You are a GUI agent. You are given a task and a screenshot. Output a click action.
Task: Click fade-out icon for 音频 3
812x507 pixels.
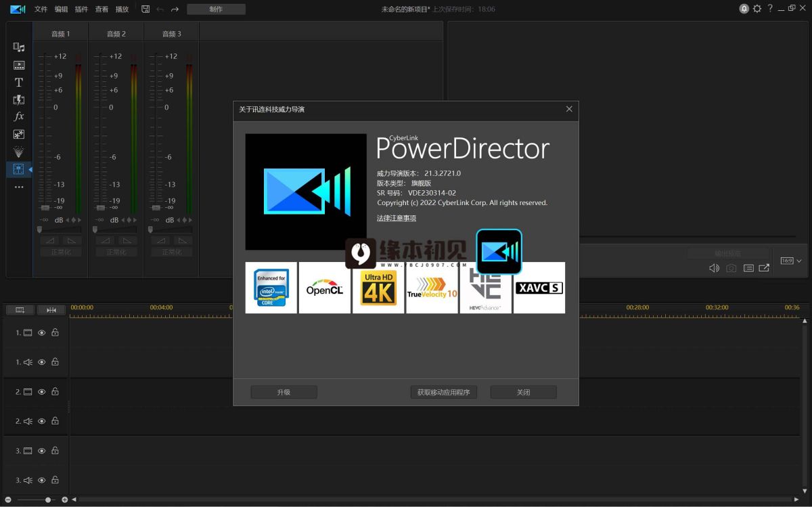click(183, 241)
